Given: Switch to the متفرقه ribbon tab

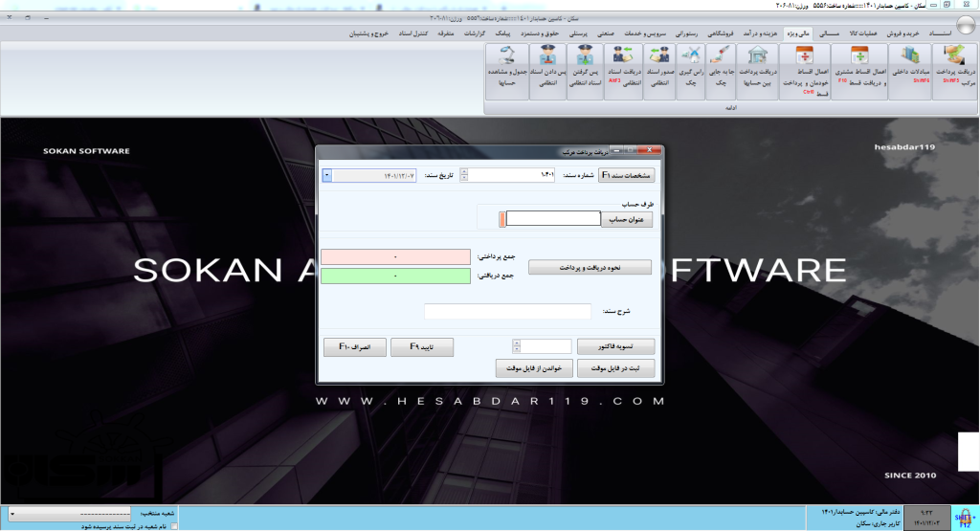Looking at the screenshot, I should click(x=445, y=33).
